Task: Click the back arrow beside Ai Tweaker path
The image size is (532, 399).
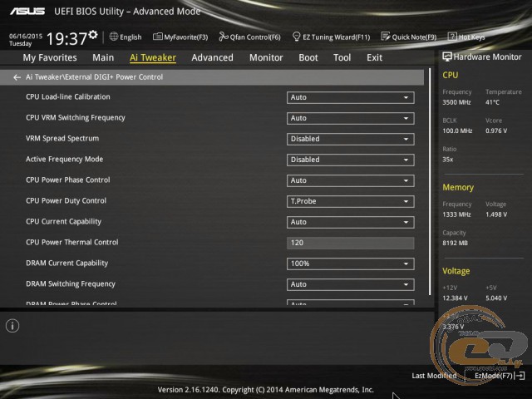Action: point(17,77)
